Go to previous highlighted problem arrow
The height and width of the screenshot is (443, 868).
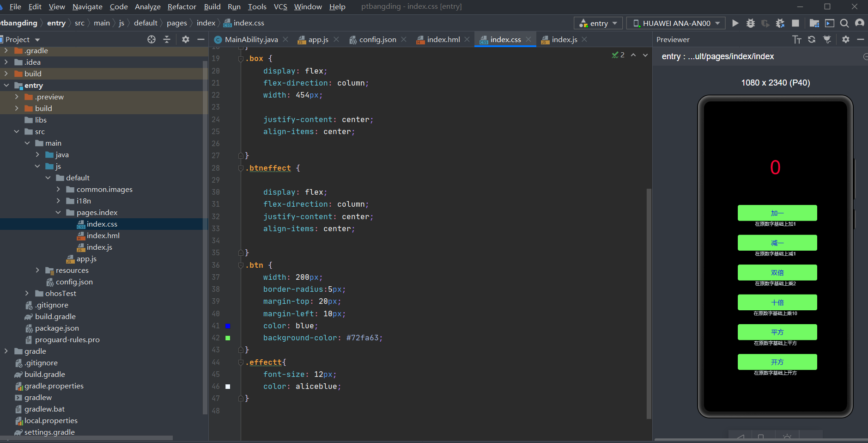coord(633,55)
